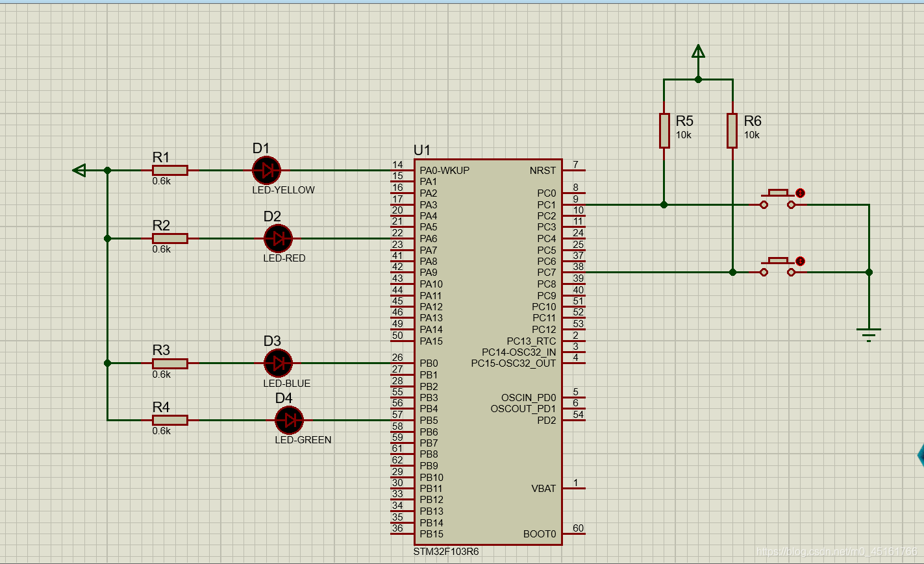Select the D2 red LED symbol

click(x=278, y=239)
